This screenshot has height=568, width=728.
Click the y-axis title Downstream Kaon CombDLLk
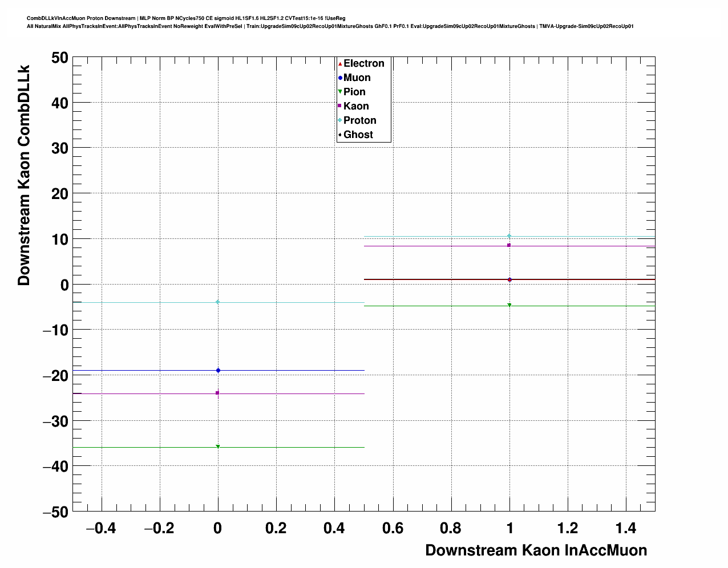tap(23, 175)
